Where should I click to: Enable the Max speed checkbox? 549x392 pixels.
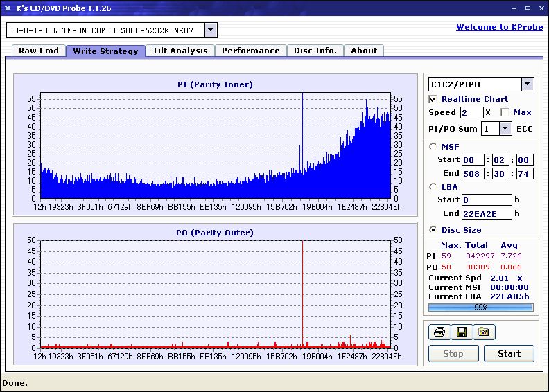pyautogui.click(x=505, y=112)
